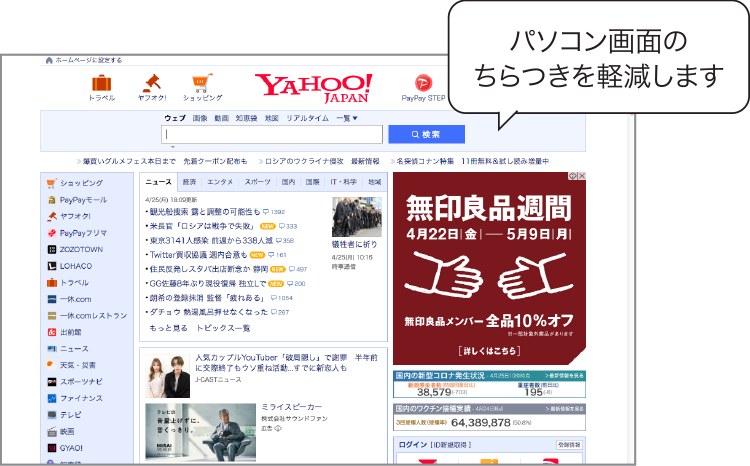Image resolution: width=750 pixels, height=466 pixels.
Task: Open comments count 1392 on first headline
Action: pos(274,212)
